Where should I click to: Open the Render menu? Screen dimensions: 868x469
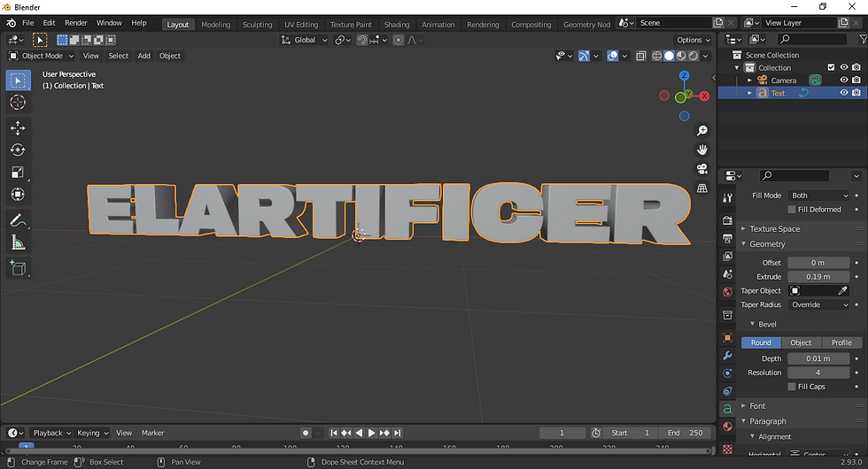point(76,23)
